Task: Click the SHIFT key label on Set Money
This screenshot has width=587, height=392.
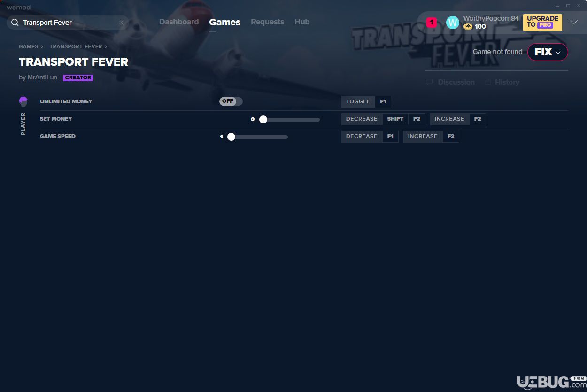Action: [395, 119]
